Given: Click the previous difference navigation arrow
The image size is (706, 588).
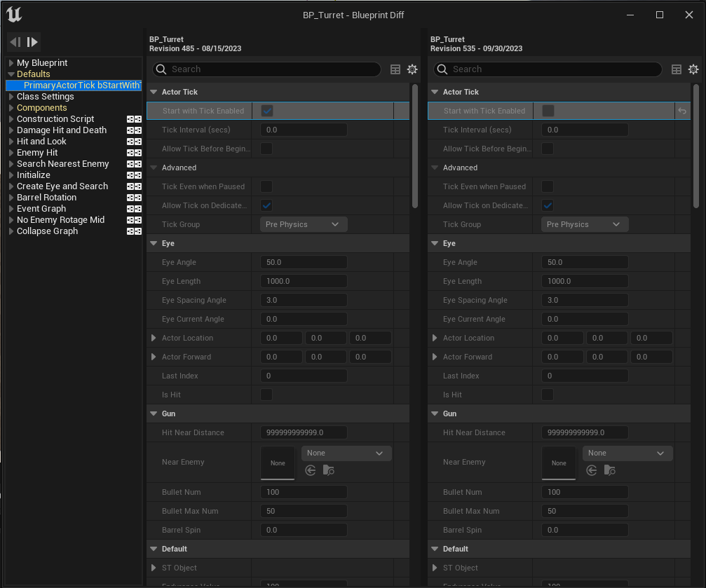Looking at the screenshot, I should (x=13, y=41).
